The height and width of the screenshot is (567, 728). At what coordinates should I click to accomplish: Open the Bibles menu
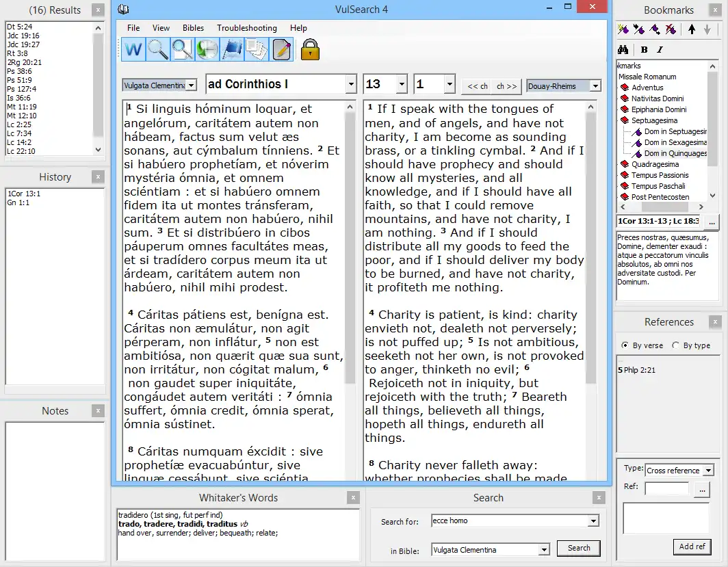click(193, 28)
